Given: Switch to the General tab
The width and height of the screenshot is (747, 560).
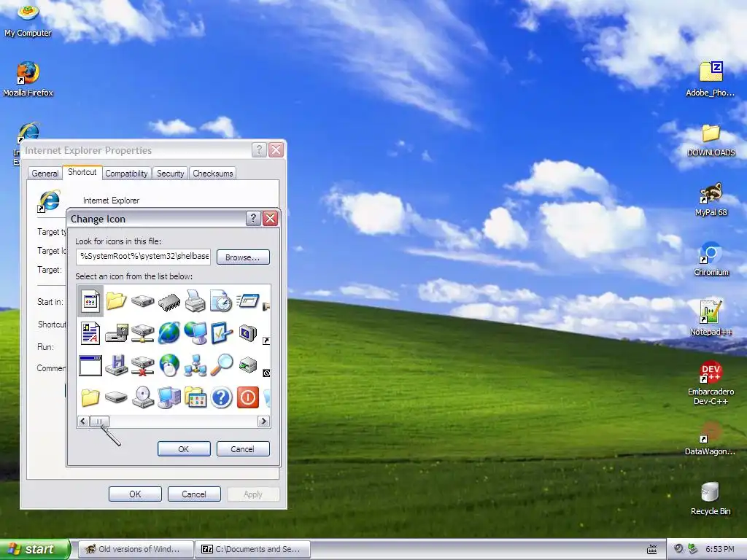Looking at the screenshot, I should (45, 174).
